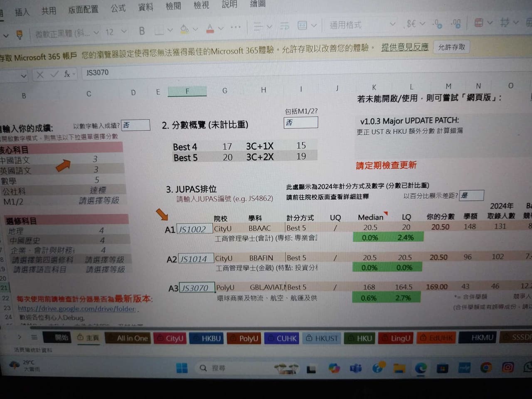Open the 資料 ribbon tab
The width and height of the screenshot is (532, 399).
[x=145, y=7]
